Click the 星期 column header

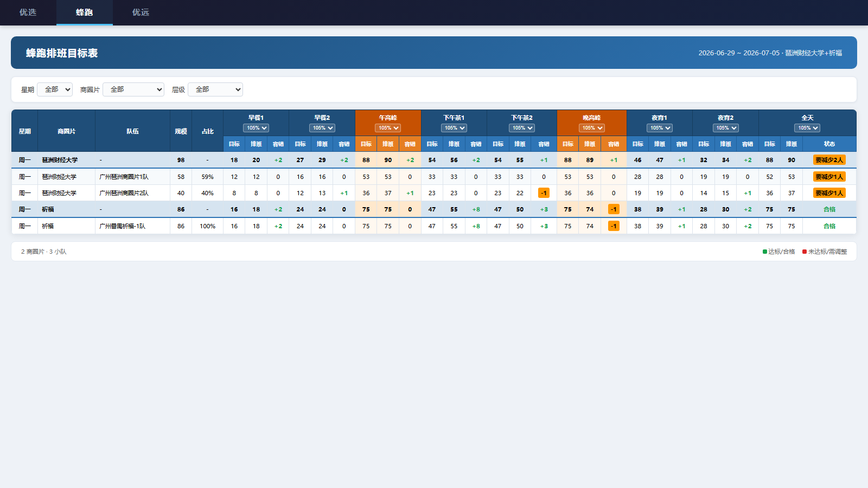pyautogui.click(x=25, y=131)
